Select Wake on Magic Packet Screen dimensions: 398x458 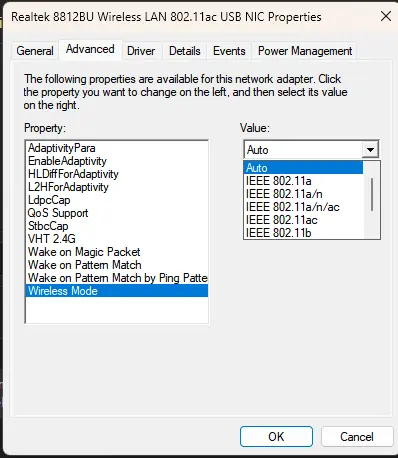[117, 252]
